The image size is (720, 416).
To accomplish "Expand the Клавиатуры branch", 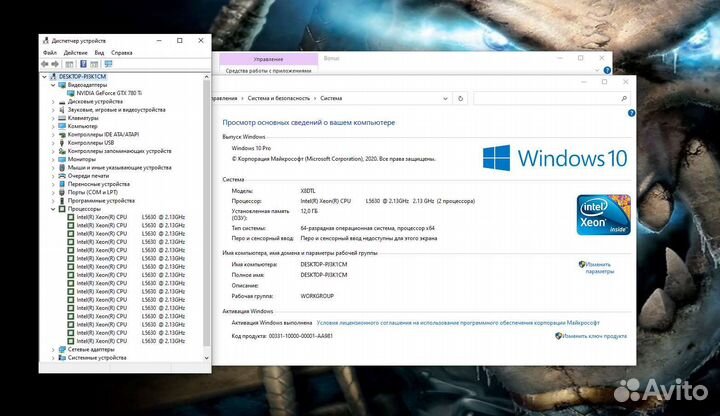I will [53, 118].
